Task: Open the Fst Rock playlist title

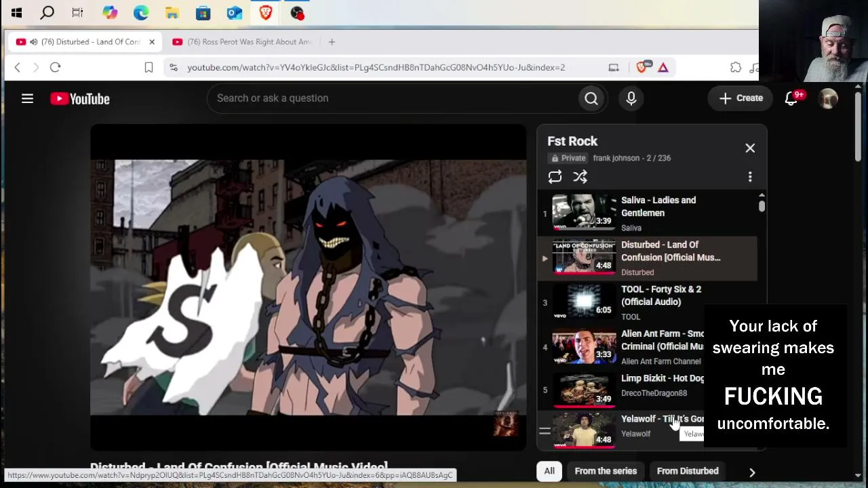Action: (572, 141)
